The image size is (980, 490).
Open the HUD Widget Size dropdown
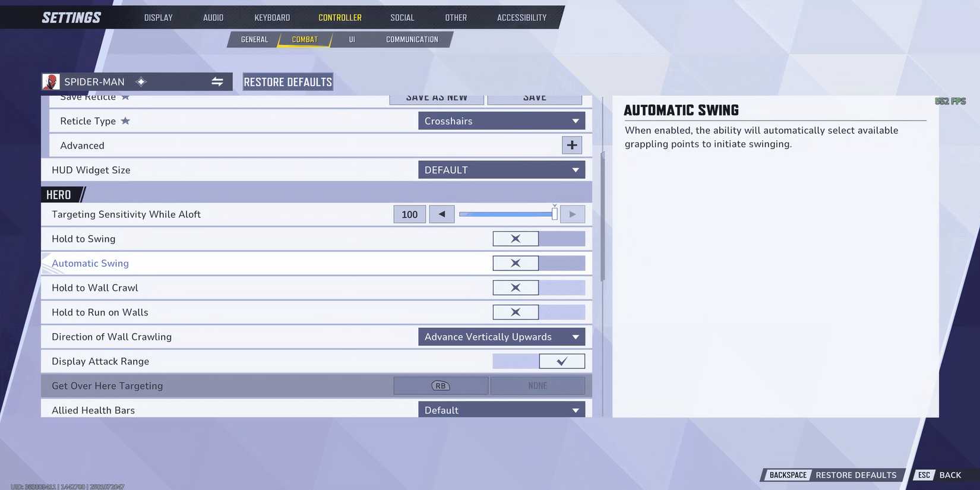pyautogui.click(x=502, y=170)
